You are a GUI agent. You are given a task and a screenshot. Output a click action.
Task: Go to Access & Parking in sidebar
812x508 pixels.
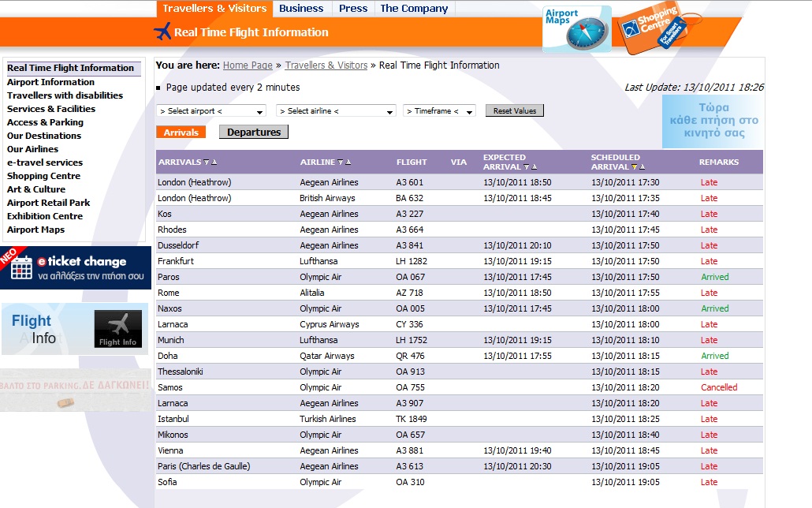click(x=45, y=122)
